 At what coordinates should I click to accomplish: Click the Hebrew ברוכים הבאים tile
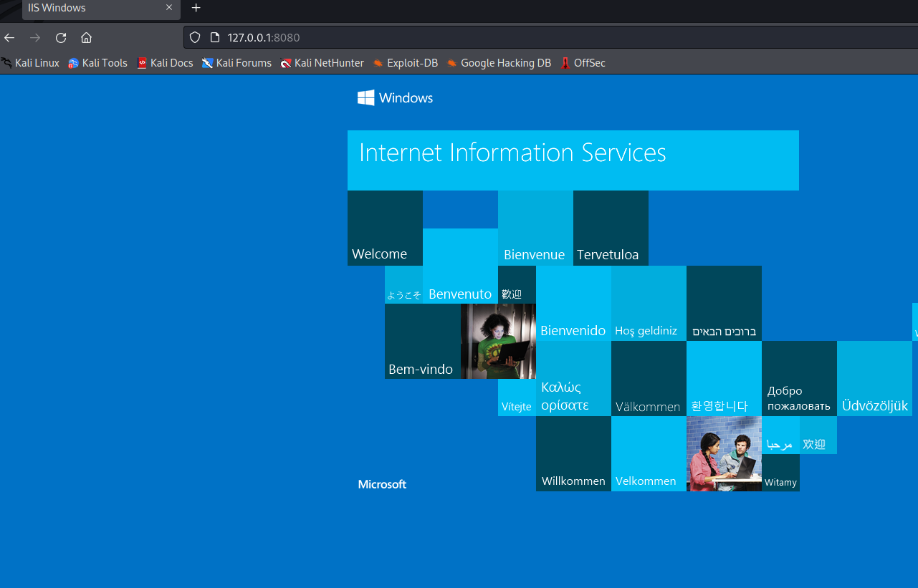pos(724,304)
